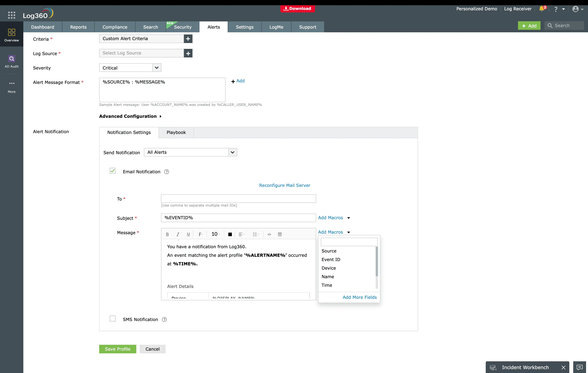Click the Download button
This screenshot has width=588, height=373.
297,9
